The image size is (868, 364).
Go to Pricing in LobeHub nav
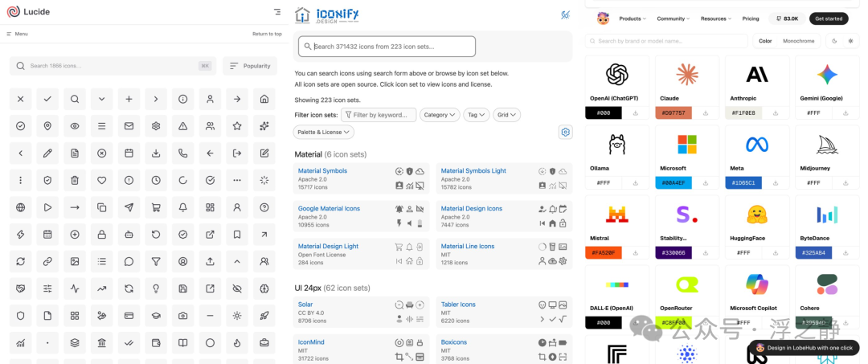pyautogui.click(x=751, y=18)
